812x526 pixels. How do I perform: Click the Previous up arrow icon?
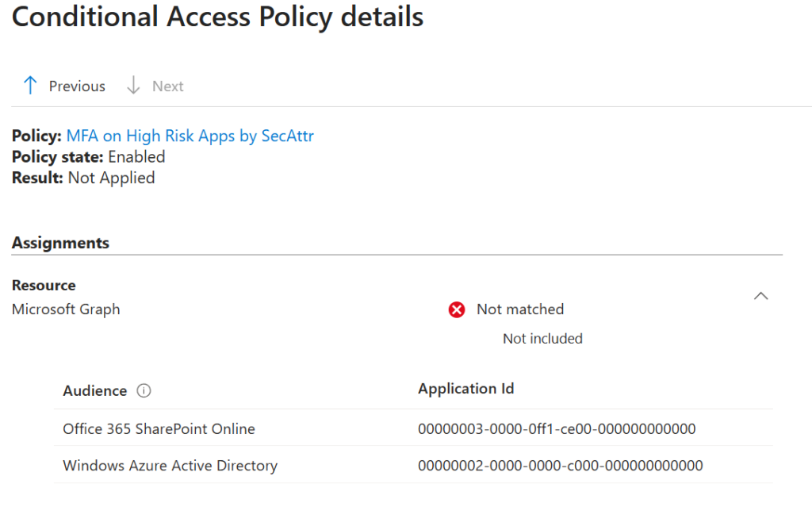point(30,86)
